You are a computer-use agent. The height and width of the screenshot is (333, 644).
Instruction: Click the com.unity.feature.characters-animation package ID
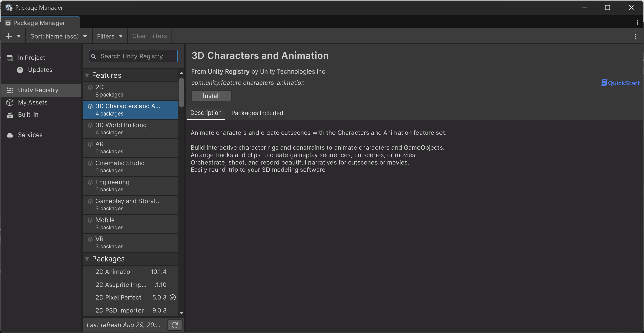pos(248,83)
